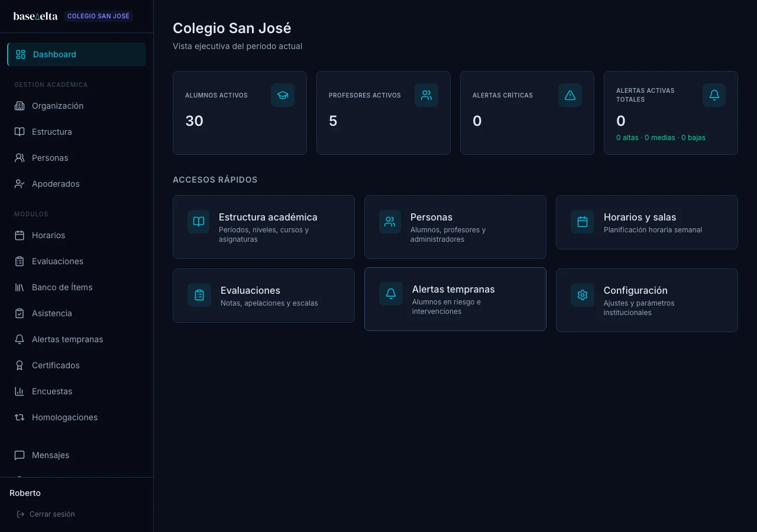Image resolution: width=757 pixels, height=532 pixels.
Task: Click the text "0 altas · 0 medias · 0 bajas"
Action: coord(661,138)
